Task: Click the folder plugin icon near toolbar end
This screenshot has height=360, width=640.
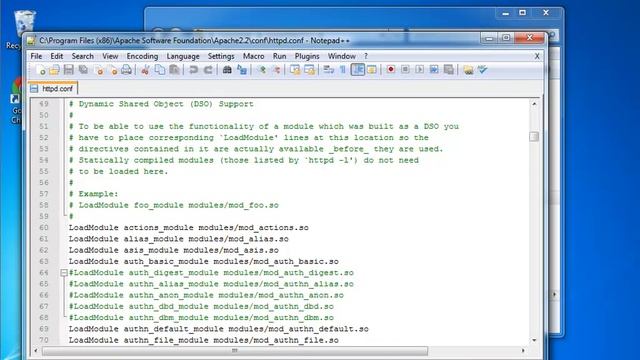Action: coord(468,70)
